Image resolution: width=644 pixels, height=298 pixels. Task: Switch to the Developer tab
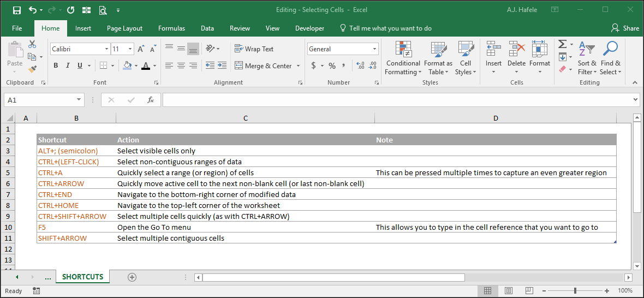pyautogui.click(x=309, y=28)
